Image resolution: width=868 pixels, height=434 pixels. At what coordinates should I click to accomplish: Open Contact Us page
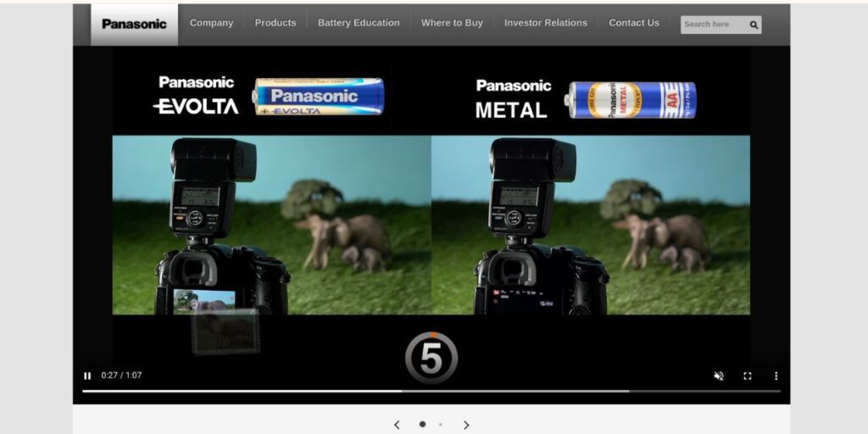634,23
